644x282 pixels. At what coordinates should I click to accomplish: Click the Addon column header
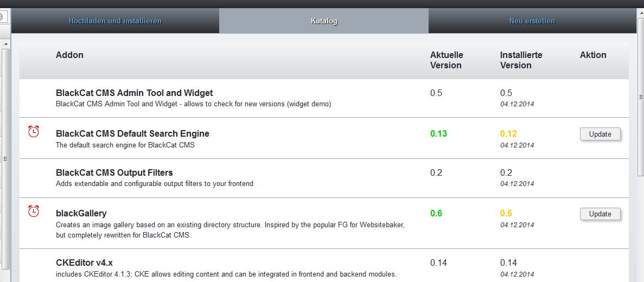69,55
